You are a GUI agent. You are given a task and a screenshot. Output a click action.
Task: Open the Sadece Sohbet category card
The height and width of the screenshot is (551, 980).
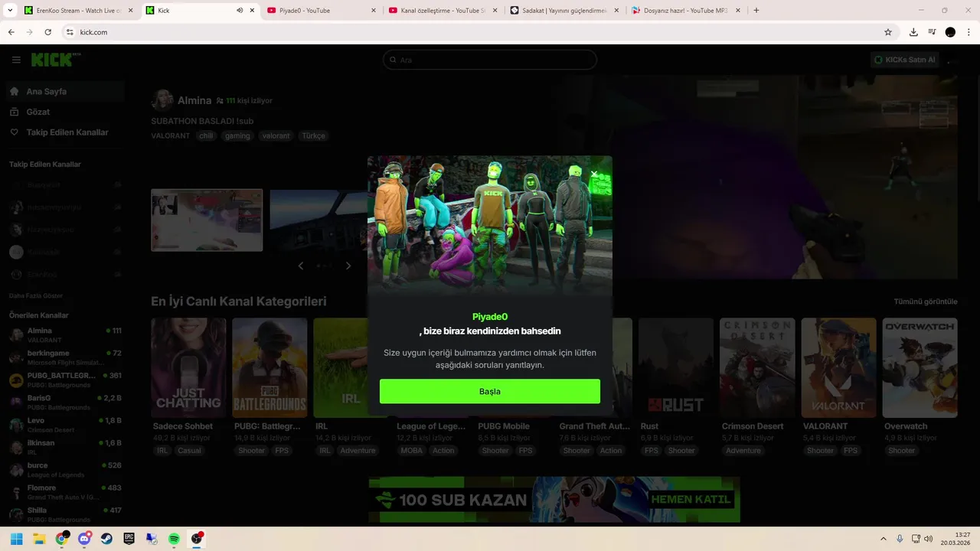[x=188, y=367]
